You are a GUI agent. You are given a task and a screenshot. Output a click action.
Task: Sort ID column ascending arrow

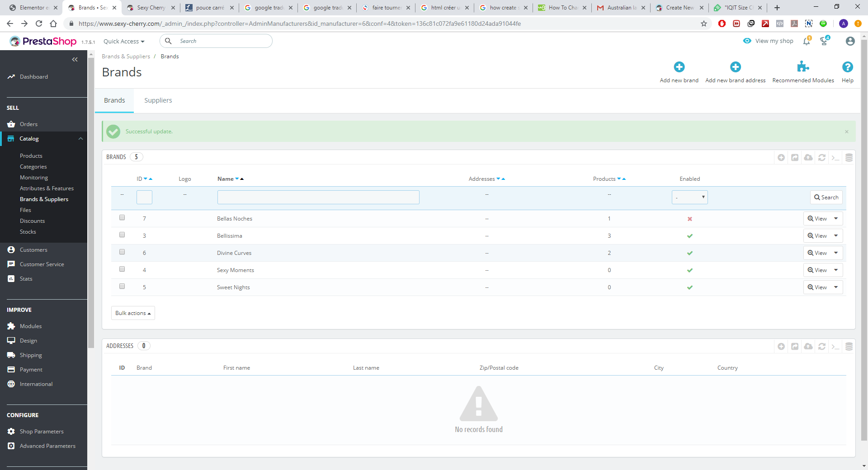pos(151,179)
